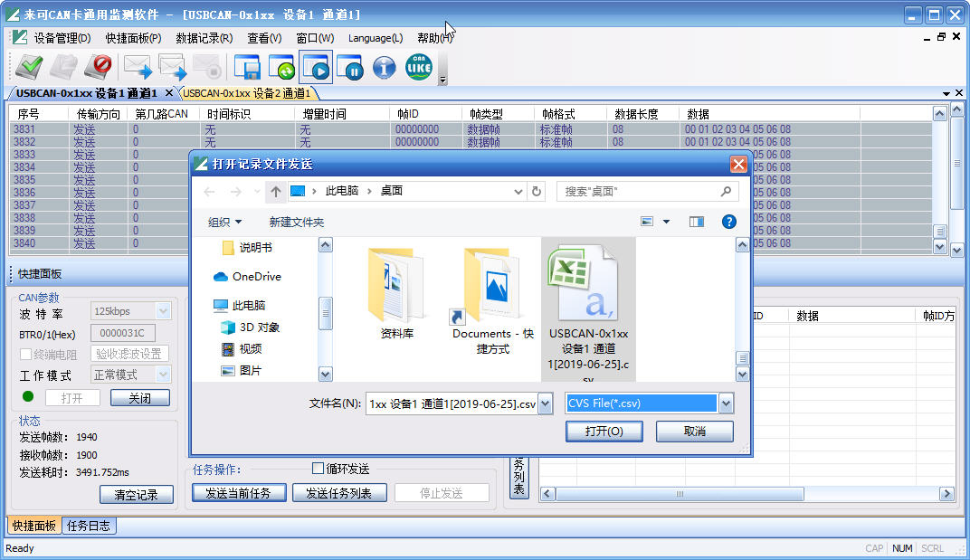This screenshot has height=560, width=970.
Task: Open the 文件名 combo box dropdown arrow
Action: (545, 404)
